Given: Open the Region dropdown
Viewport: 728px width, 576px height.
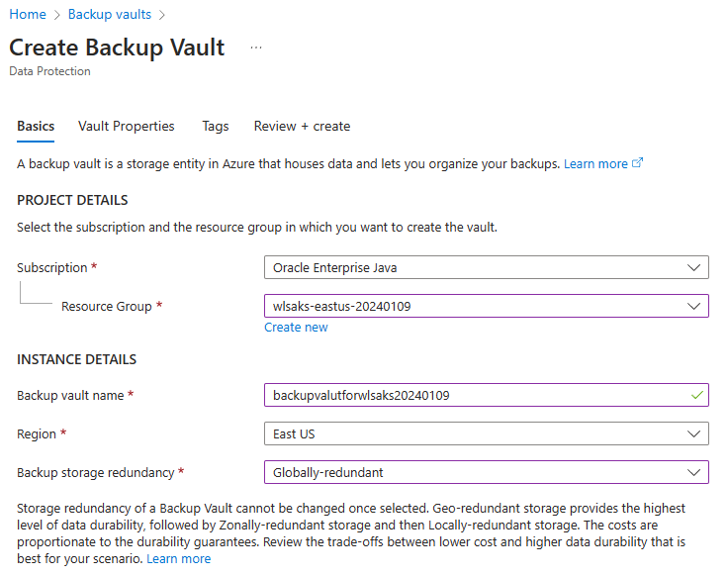Looking at the screenshot, I should 486,433.
